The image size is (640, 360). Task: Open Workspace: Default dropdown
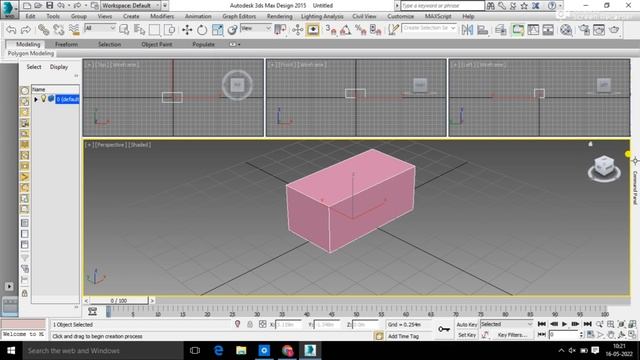coord(131,5)
